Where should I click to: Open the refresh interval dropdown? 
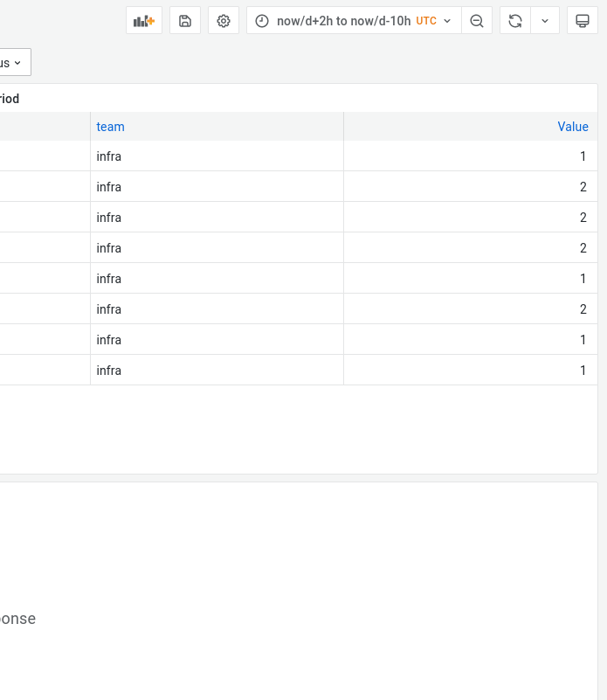pyautogui.click(x=545, y=20)
